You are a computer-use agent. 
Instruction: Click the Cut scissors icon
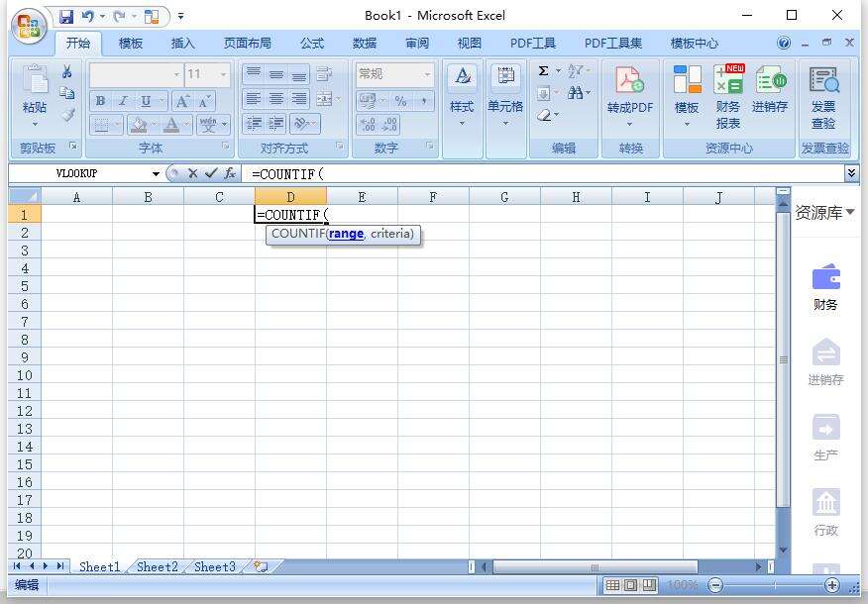[x=67, y=71]
